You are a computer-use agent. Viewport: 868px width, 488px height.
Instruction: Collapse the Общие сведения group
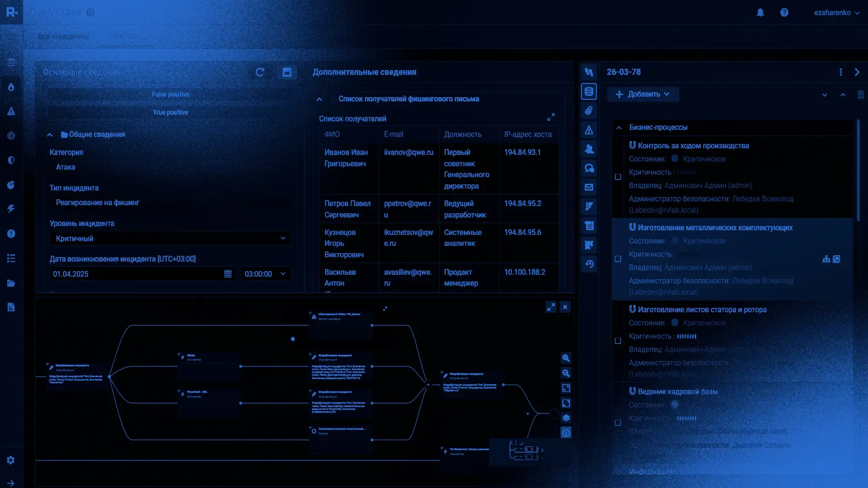(x=50, y=135)
